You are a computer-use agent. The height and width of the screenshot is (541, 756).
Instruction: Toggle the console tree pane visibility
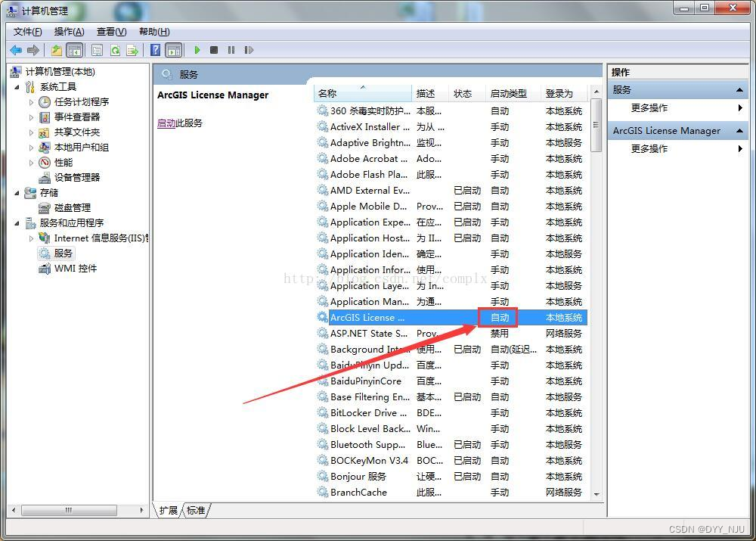(74, 50)
